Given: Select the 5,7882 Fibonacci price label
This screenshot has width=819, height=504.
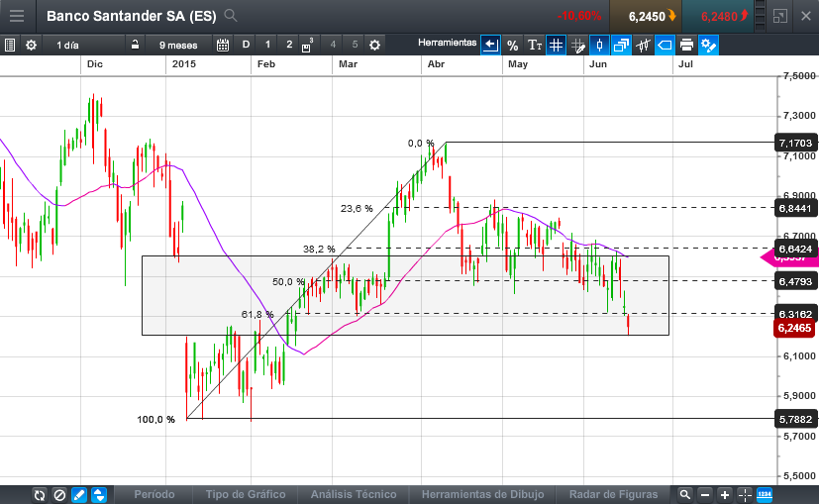Looking at the screenshot, I should tap(795, 420).
